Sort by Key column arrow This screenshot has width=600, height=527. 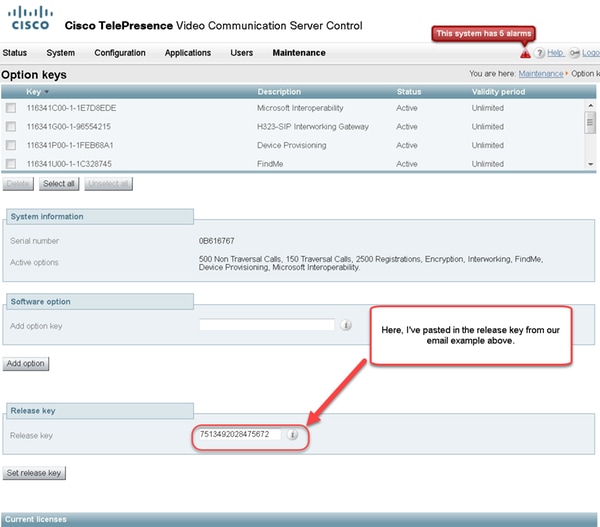tap(47, 92)
